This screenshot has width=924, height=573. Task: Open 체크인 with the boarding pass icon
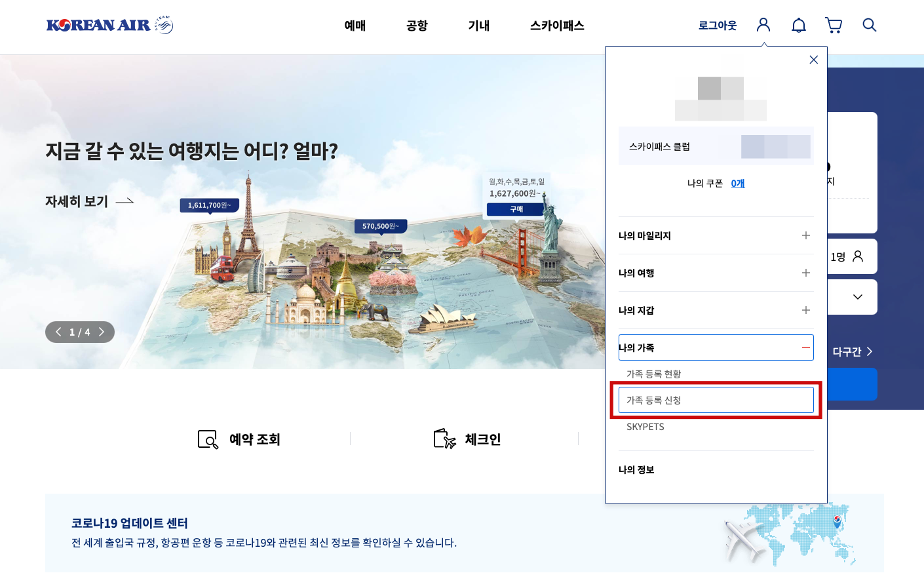[x=468, y=439]
